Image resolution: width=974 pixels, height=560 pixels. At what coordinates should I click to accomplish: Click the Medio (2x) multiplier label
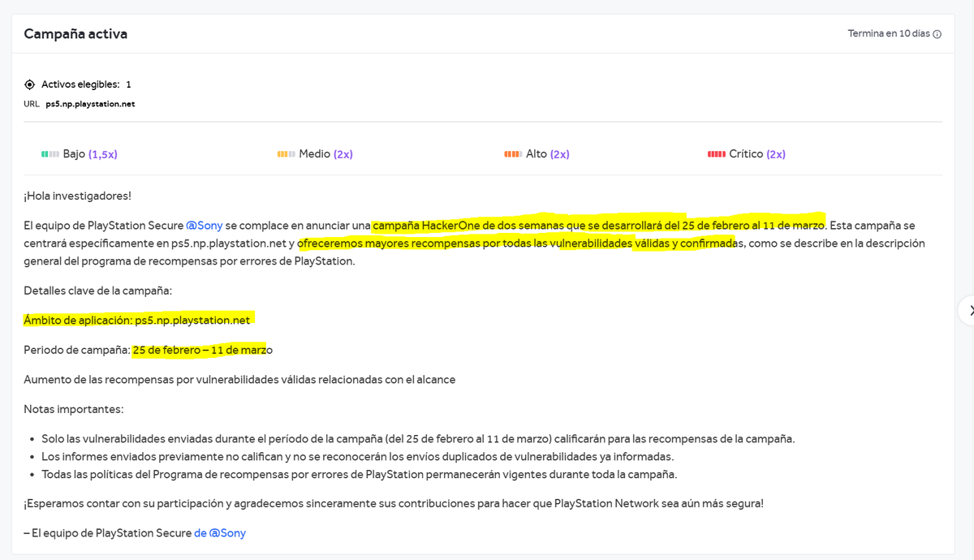(x=325, y=154)
